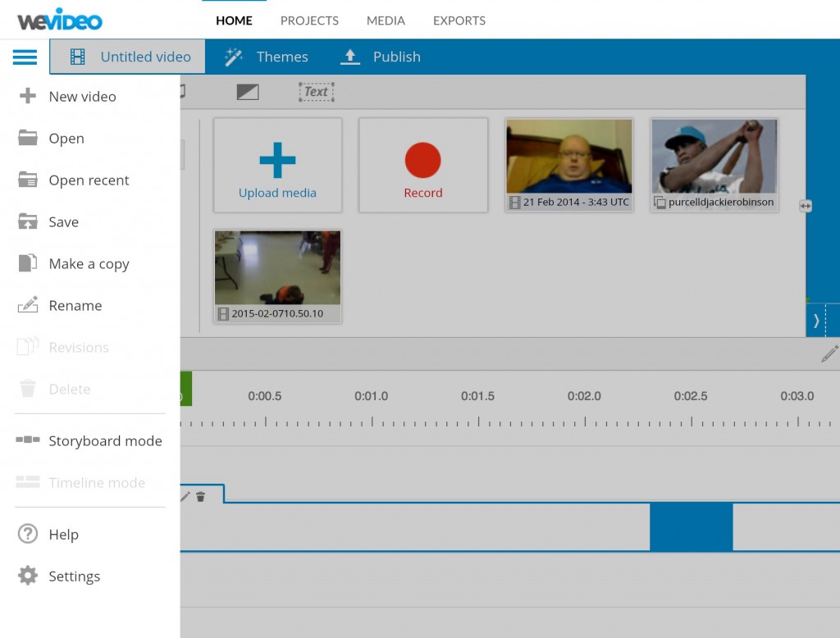
Task: Click the pencil icon at timeline right edge
Action: click(x=829, y=353)
